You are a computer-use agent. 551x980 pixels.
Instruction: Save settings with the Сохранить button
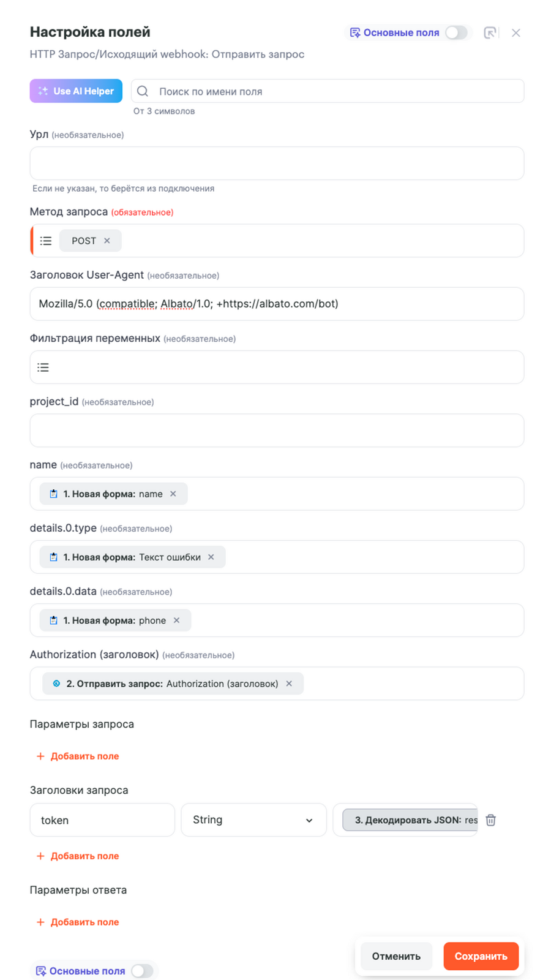click(x=481, y=956)
